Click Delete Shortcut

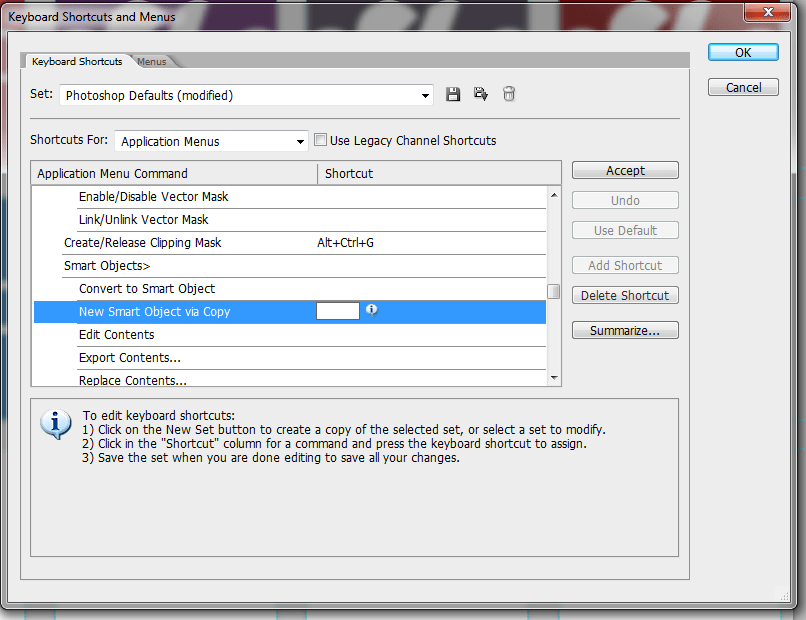[624, 295]
